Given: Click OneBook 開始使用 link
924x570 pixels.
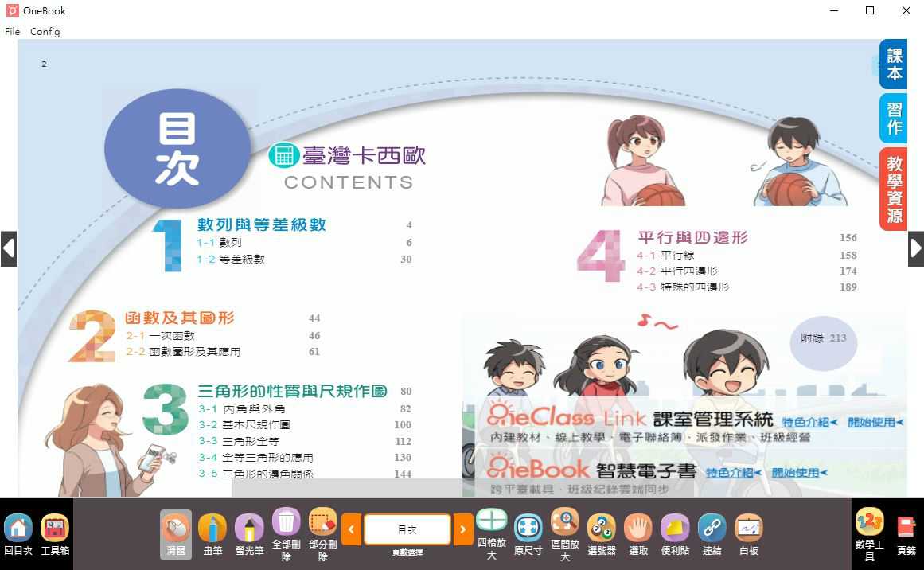Looking at the screenshot, I should tap(800, 472).
